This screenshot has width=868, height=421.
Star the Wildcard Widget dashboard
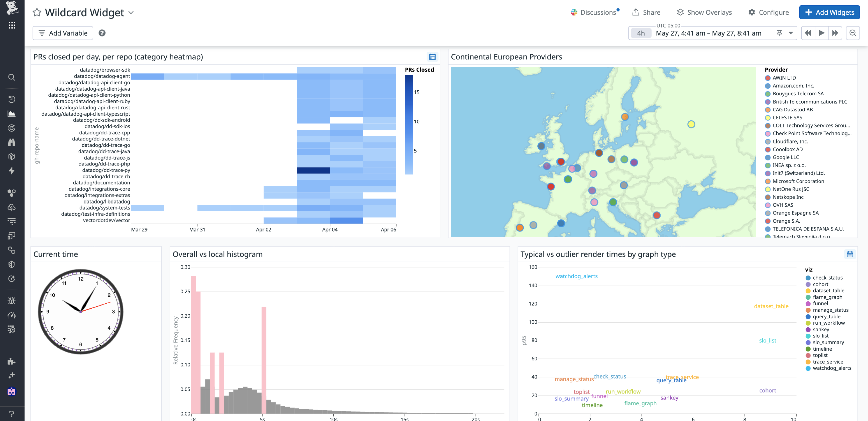pyautogui.click(x=37, y=13)
